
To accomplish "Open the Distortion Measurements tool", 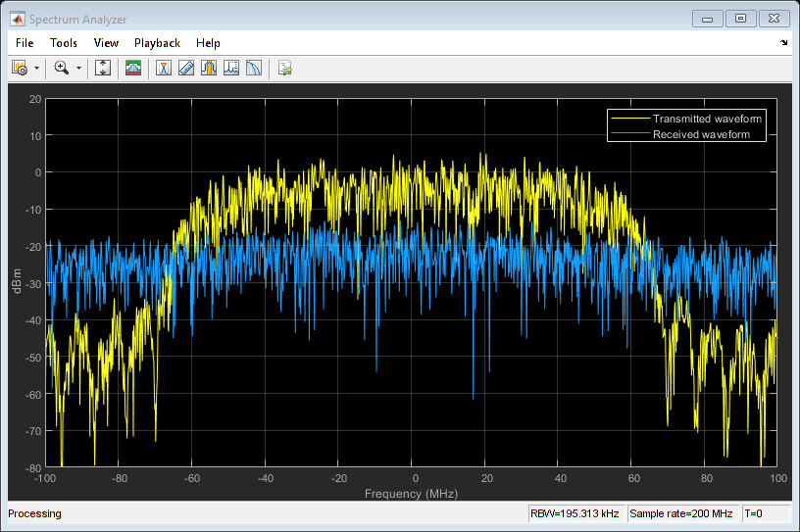I will tap(231, 68).
